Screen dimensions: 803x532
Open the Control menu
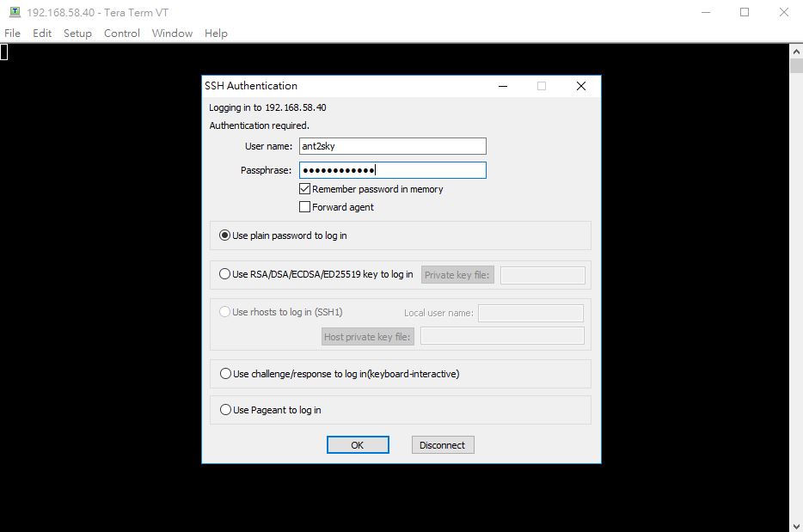[122, 34]
